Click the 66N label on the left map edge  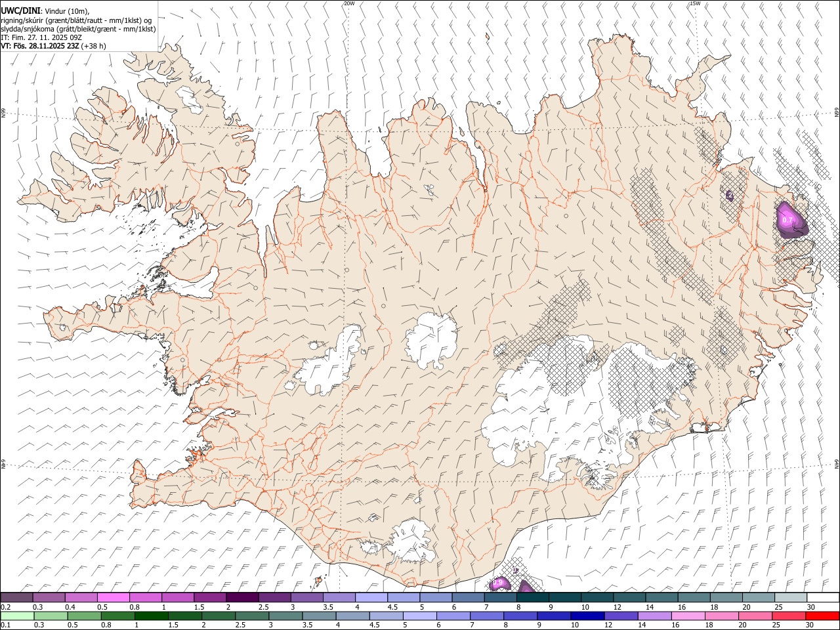3,113
